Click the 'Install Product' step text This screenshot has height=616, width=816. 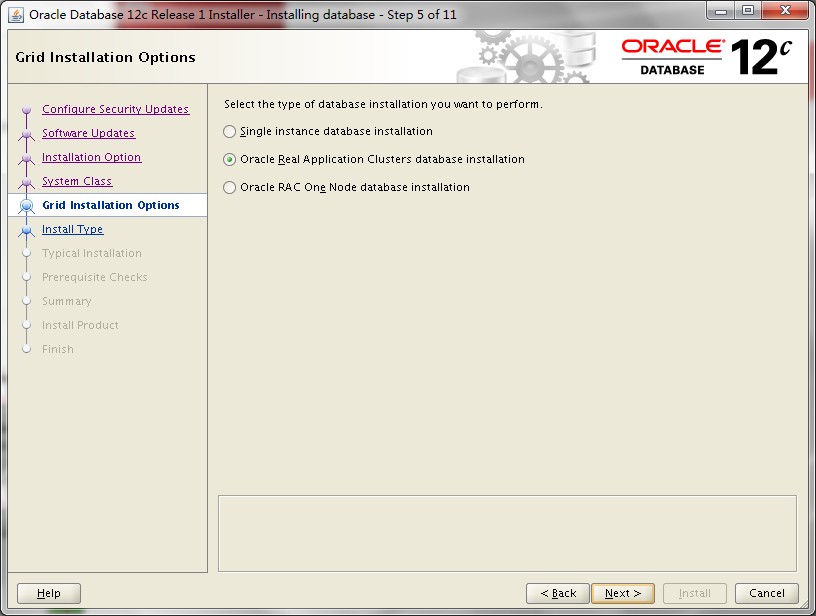click(x=80, y=325)
